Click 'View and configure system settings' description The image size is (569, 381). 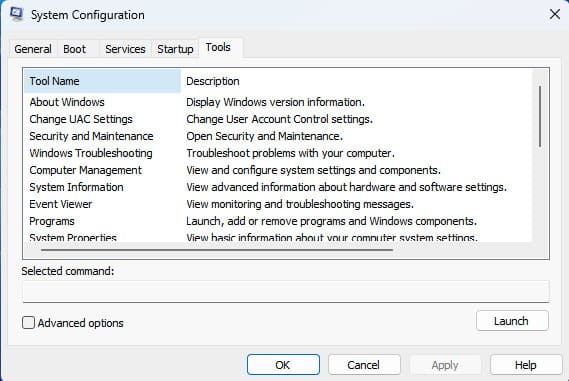(314, 170)
